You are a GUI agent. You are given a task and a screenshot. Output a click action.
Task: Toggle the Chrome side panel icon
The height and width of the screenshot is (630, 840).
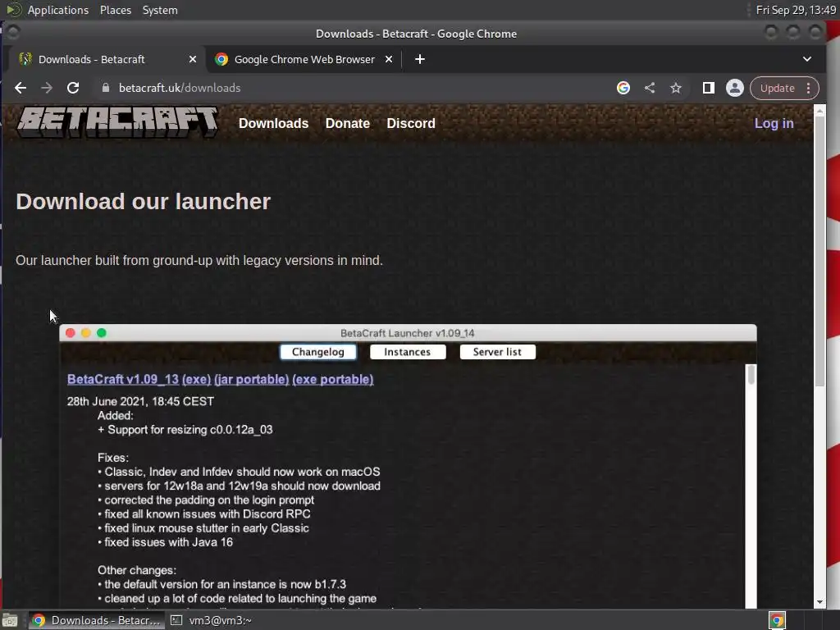pyautogui.click(x=708, y=88)
